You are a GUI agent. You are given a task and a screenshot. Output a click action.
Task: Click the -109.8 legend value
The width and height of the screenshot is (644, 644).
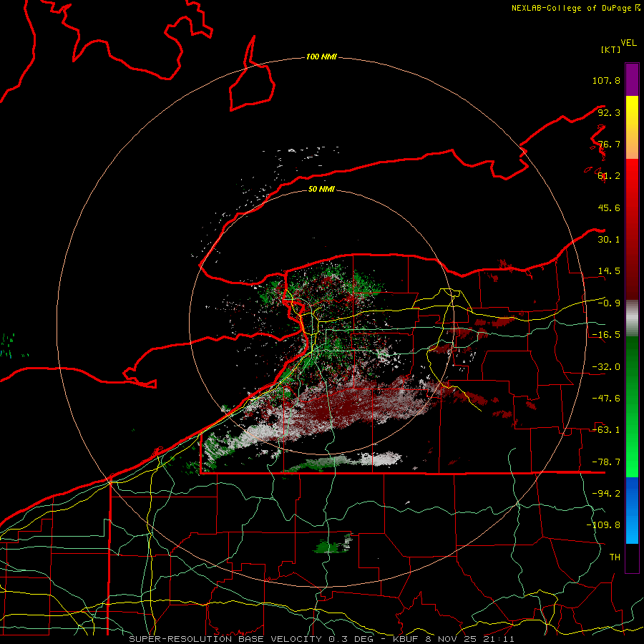[603, 525]
